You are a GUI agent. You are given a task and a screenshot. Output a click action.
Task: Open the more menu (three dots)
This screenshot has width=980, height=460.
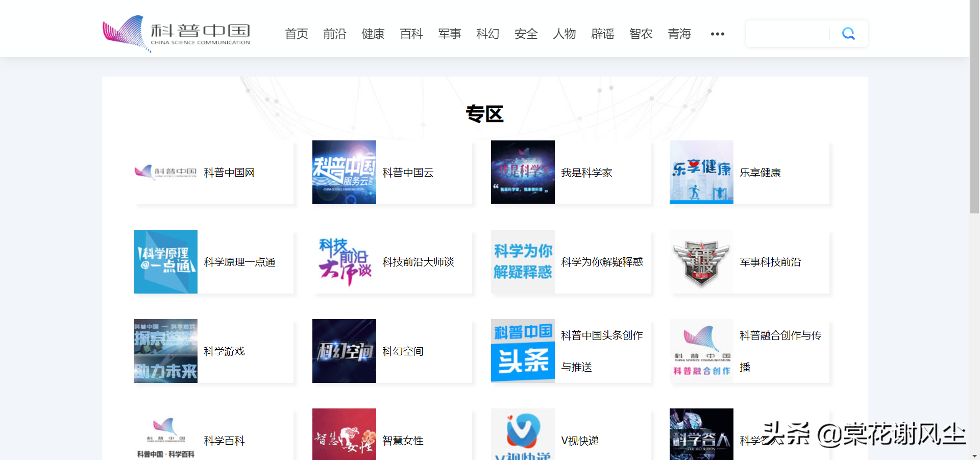pyautogui.click(x=717, y=34)
